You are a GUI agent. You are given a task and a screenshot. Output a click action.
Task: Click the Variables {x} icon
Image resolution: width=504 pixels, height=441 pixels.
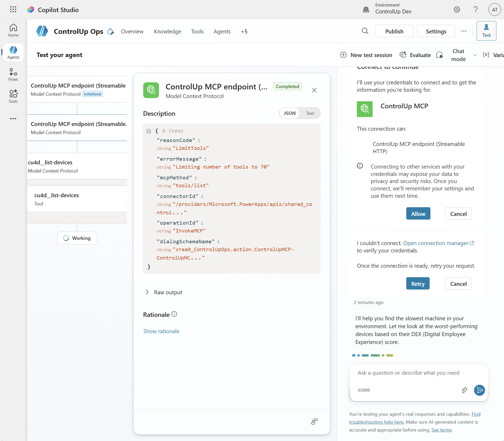486,55
